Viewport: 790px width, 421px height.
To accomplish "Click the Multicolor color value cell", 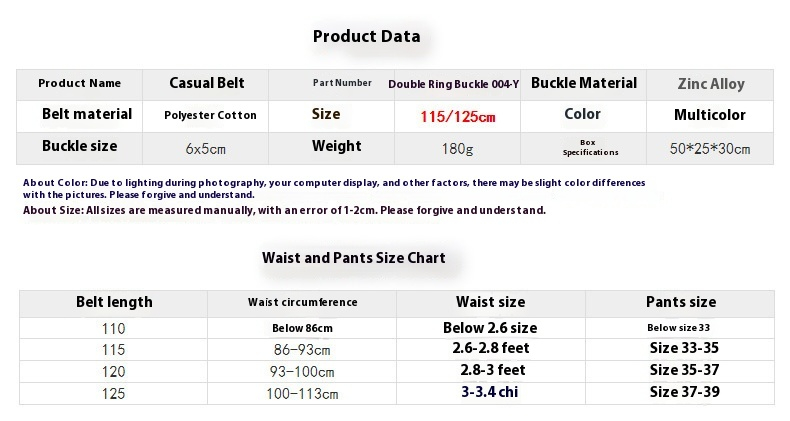I will [x=709, y=115].
